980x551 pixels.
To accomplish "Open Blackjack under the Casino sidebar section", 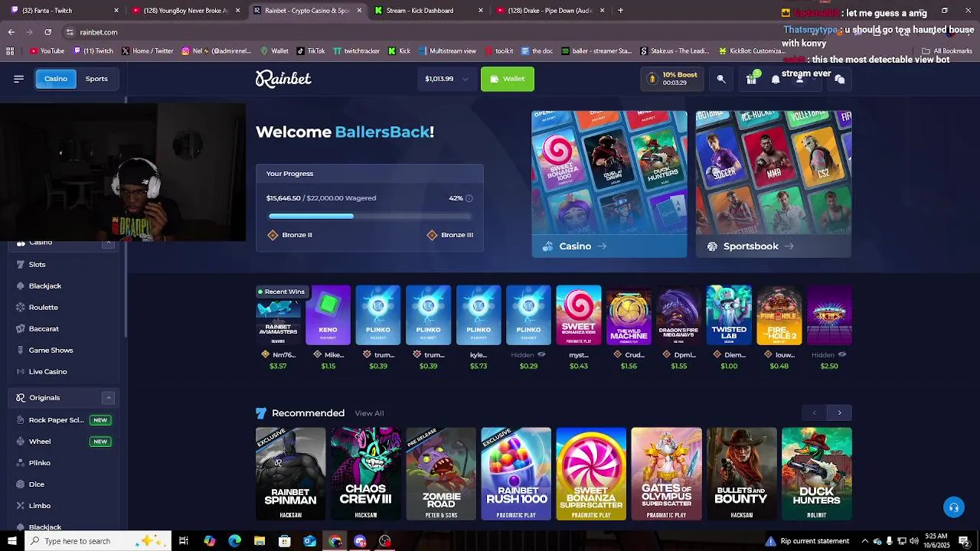I will [64, 285].
